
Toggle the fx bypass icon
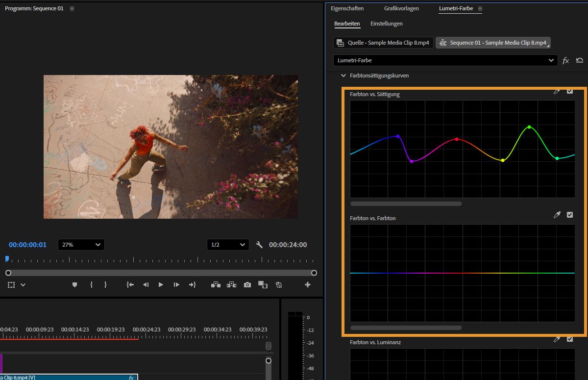coord(565,60)
